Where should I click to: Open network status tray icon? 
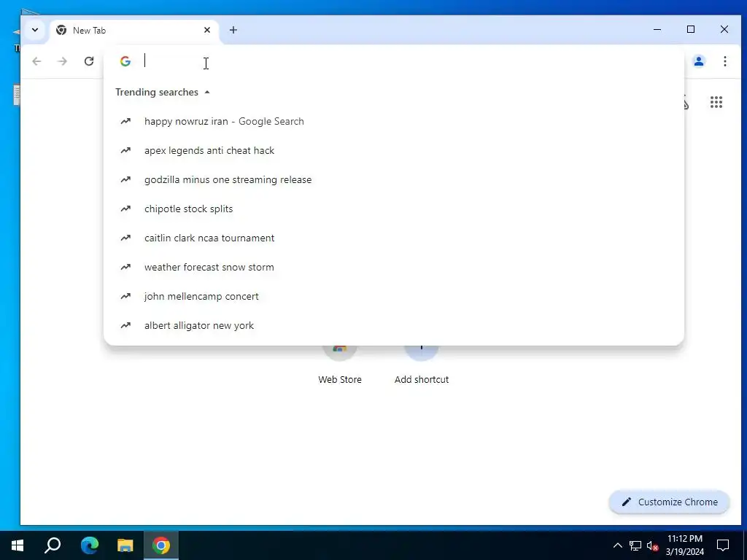coord(635,545)
